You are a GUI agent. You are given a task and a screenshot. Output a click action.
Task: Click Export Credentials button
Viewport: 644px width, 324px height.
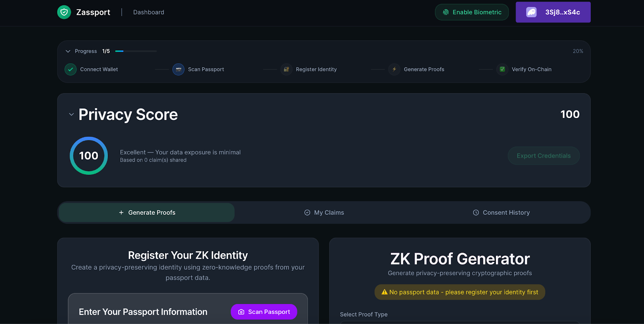point(543,156)
